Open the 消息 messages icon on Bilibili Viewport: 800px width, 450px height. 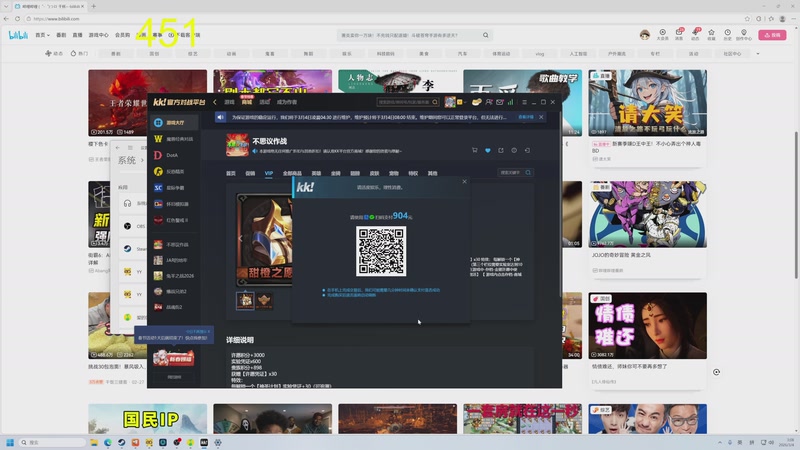click(x=679, y=34)
